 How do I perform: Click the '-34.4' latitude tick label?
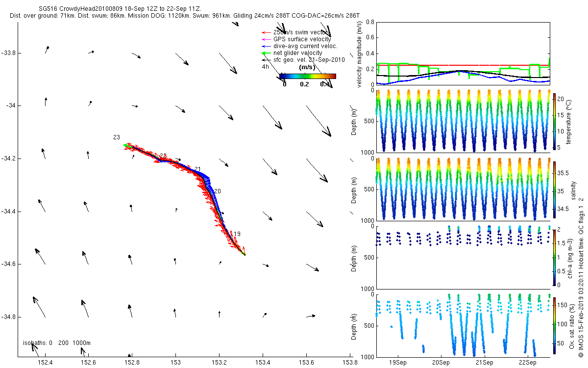point(8,211)
